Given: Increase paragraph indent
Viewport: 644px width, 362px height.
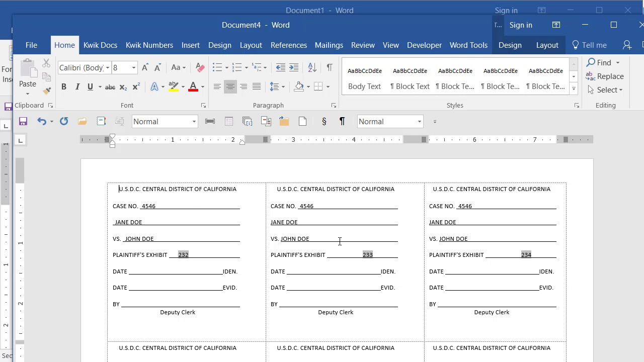Looking at the screenshot, I should point(294,67).
